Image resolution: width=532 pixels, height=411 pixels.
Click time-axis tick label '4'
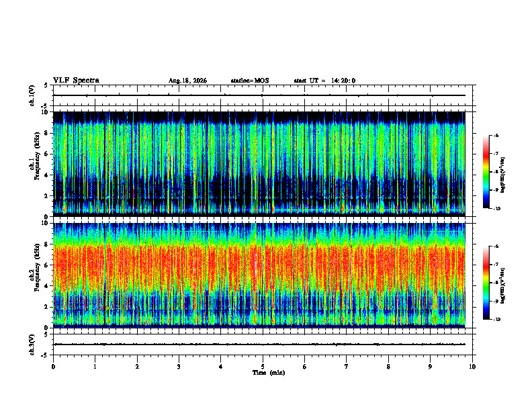click(221, 367)
